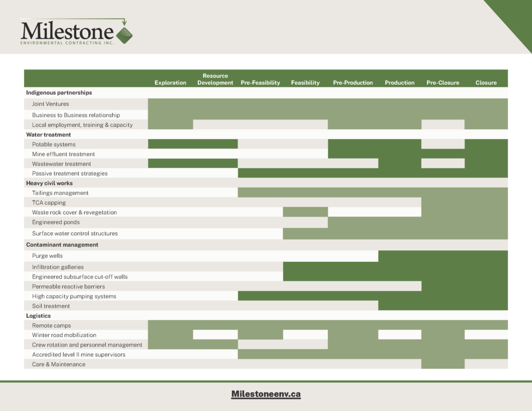Image resolution: width=532 pixels, height=411 pixels.
Task: Expand the Contaminant management section
Action: (x=62, y=244)
